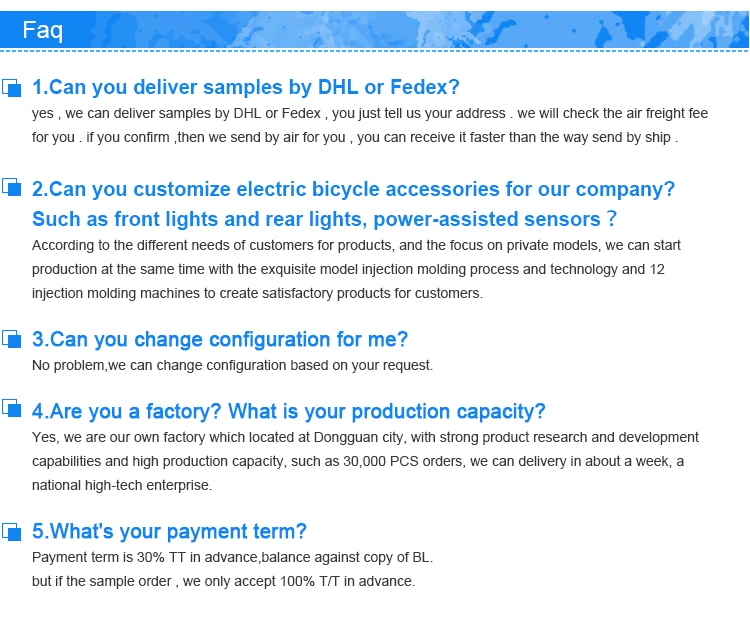750x627 pixels.
Task: Click the icon beside question 2 heading
Action: click(x=12, y=187)
